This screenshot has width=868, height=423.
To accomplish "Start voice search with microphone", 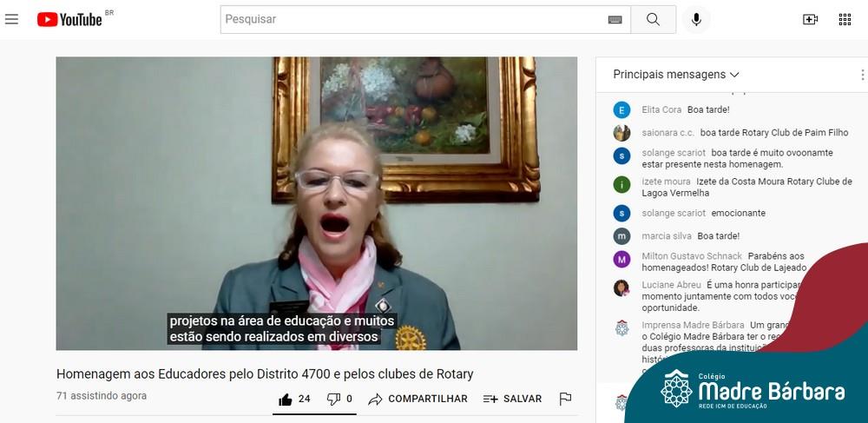I will (x=696, y=19).
